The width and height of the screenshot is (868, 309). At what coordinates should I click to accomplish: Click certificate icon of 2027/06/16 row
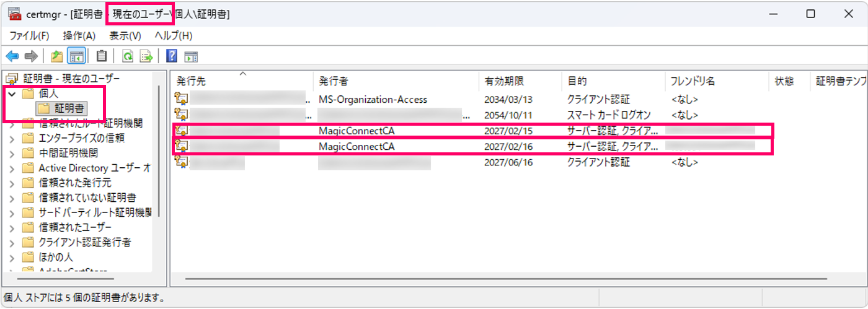[x=181, y=162]
